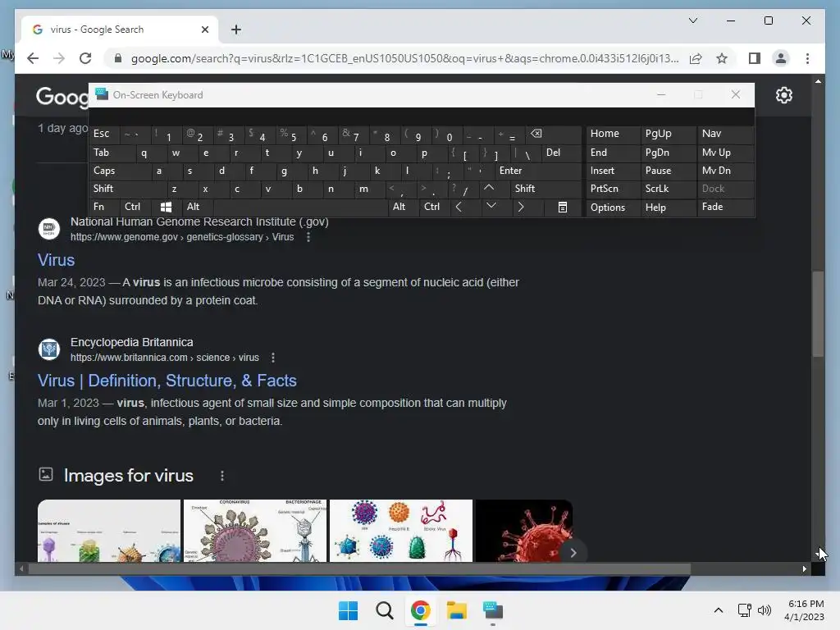Screen dimensions: 840x630
Task: Click the context menu key on the keyboard
Action: (563, 207)
